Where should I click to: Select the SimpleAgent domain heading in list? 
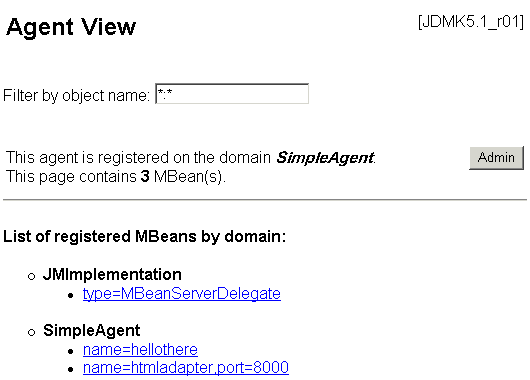tap(92, 330)
